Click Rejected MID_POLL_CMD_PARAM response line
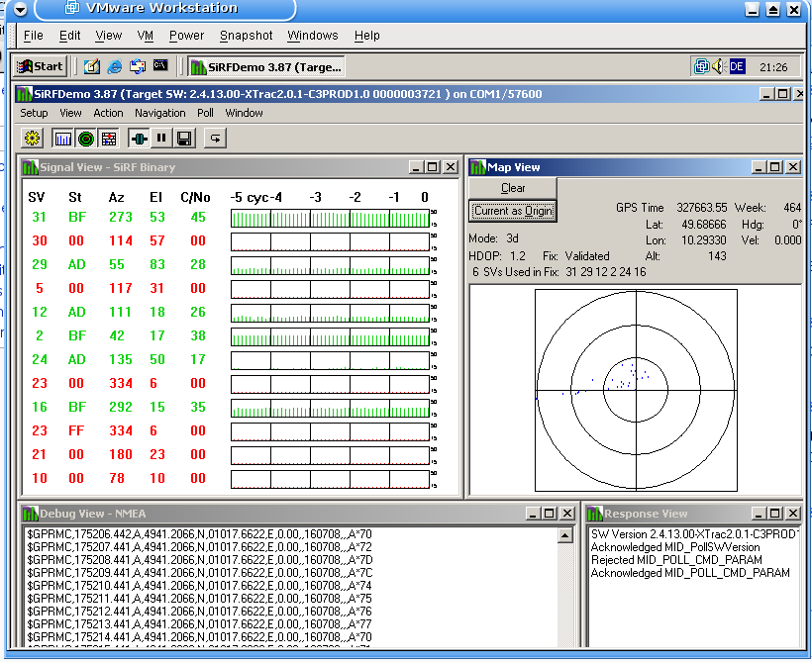The image size is (812, 662). (x=676, y=560)
